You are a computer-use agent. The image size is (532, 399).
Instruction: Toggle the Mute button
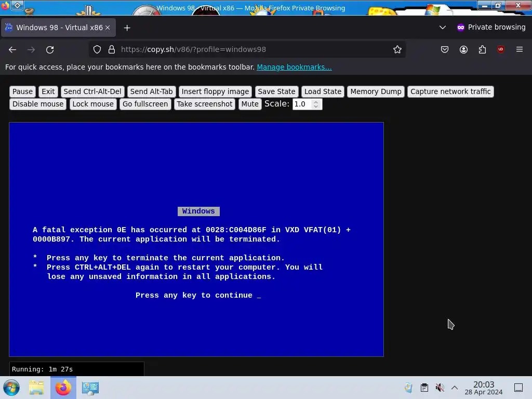point(250,104)
